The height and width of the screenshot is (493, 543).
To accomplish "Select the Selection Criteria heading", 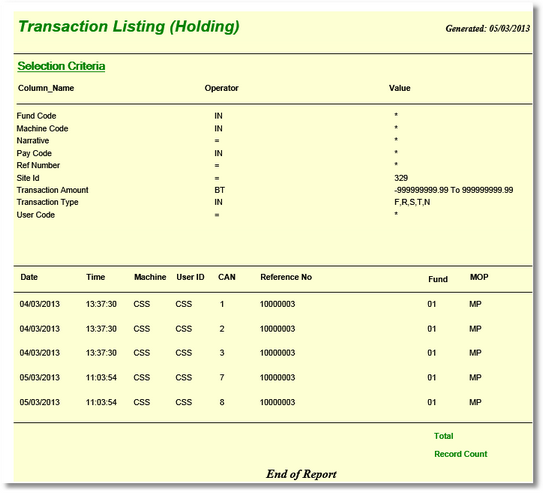I will point(61,66).
